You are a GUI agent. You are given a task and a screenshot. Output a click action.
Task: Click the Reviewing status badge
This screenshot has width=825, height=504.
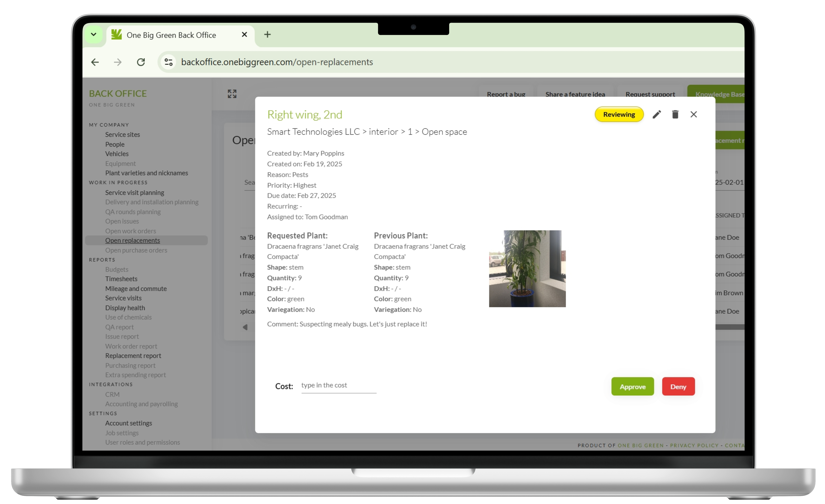click(619, 115)
